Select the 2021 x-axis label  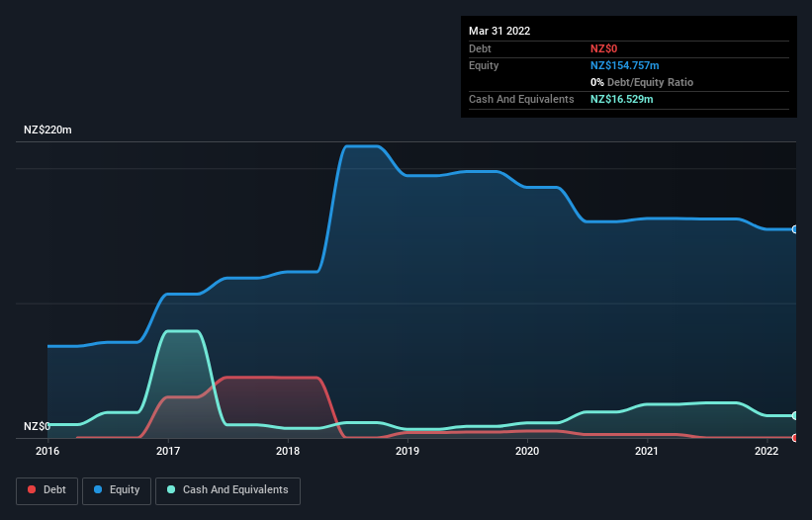tap(647, 451)
